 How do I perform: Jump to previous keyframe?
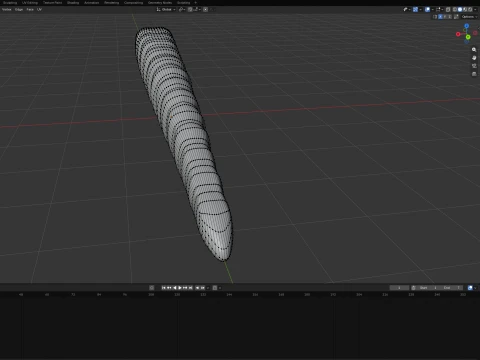click(x=169, y=288)
